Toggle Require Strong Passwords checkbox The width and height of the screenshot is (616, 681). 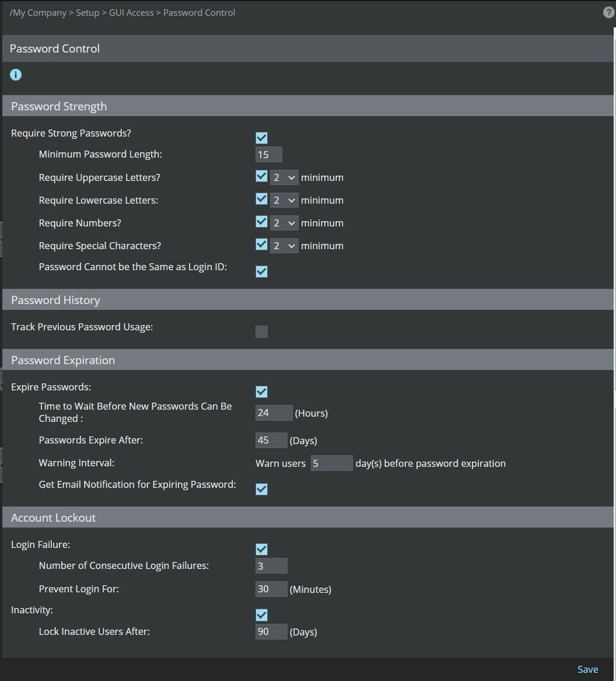tap(261, 138)
